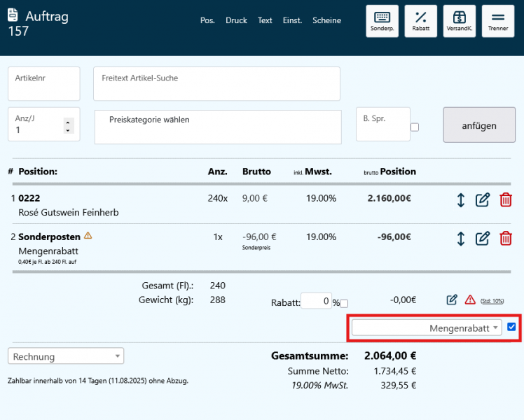This screenshot has height=420, width=524.
Task: Toggle the B. Spr. checkbox
Action: 415,127
